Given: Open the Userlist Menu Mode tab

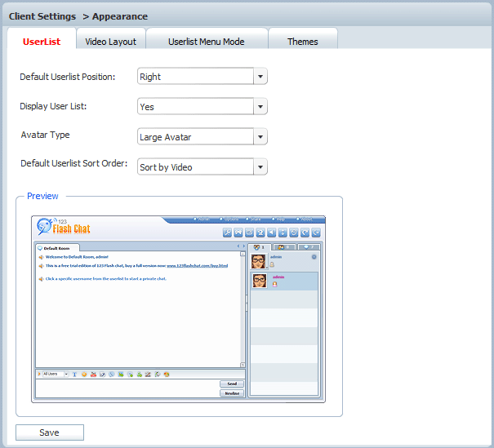Looking at the screenshot, I should [x=206, y=42].
